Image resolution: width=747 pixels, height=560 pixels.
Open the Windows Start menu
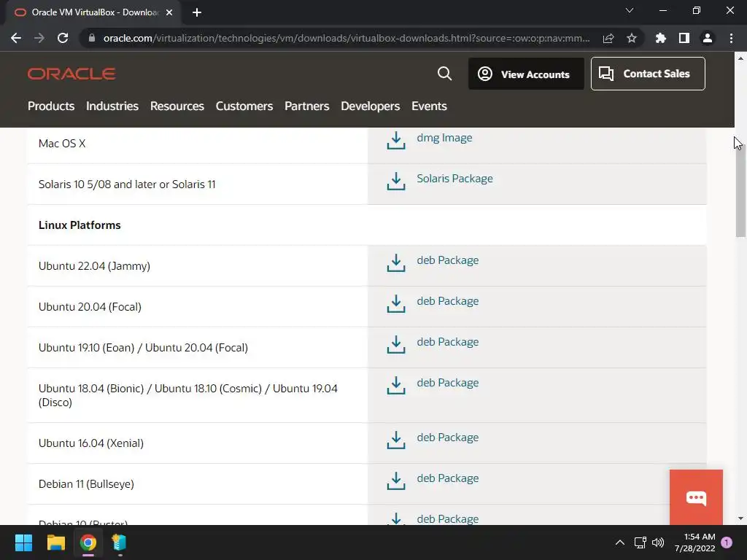23,542
